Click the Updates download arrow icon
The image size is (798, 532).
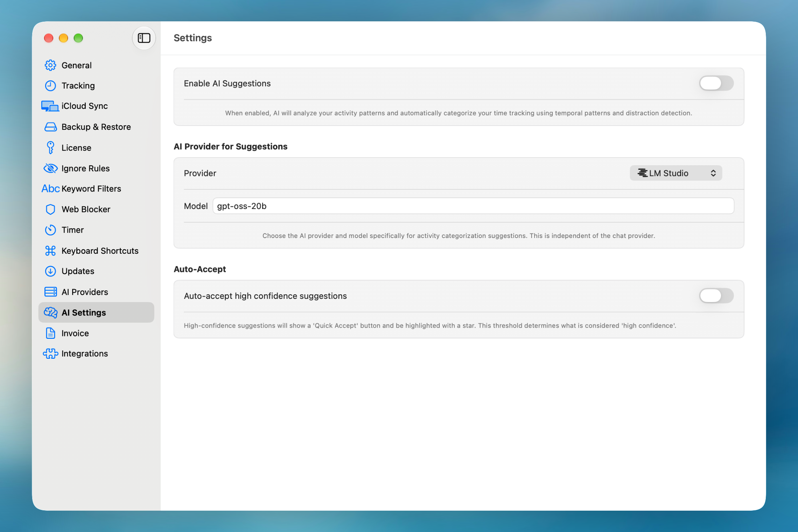coord(50,271)
